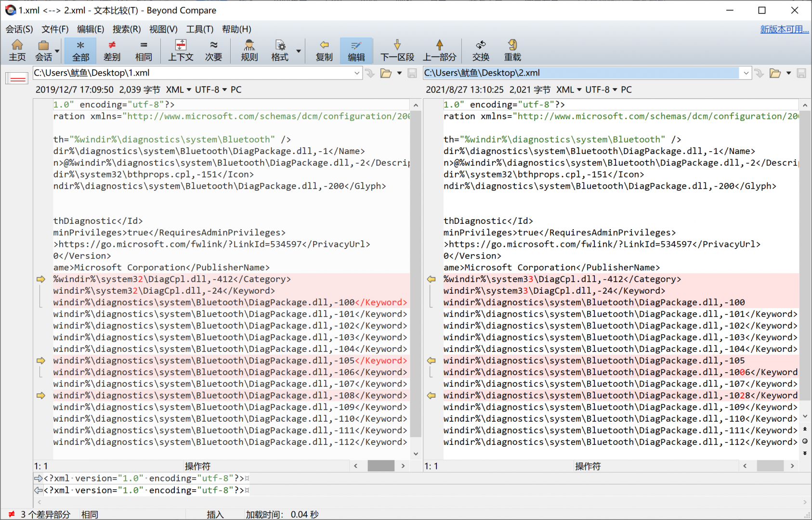The height and width of the screenshot is (520, 812).
Task: Click left pane vertical scrollbar thumb
Action: [416, 273]
